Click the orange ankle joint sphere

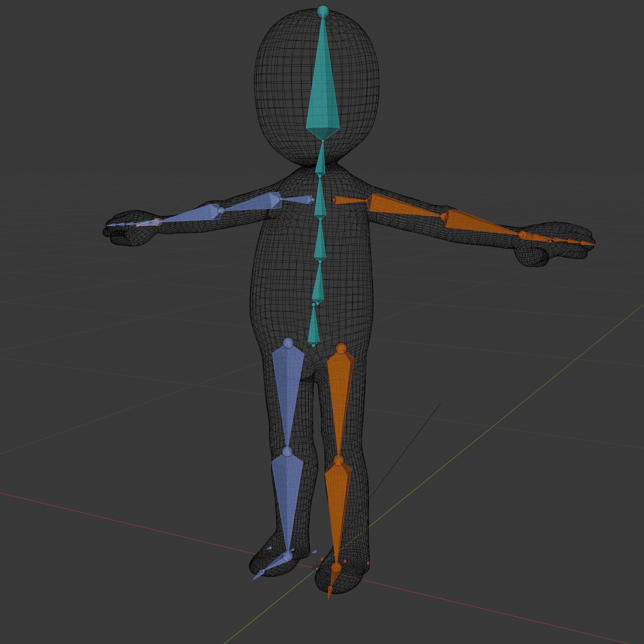tap(336, 568)
